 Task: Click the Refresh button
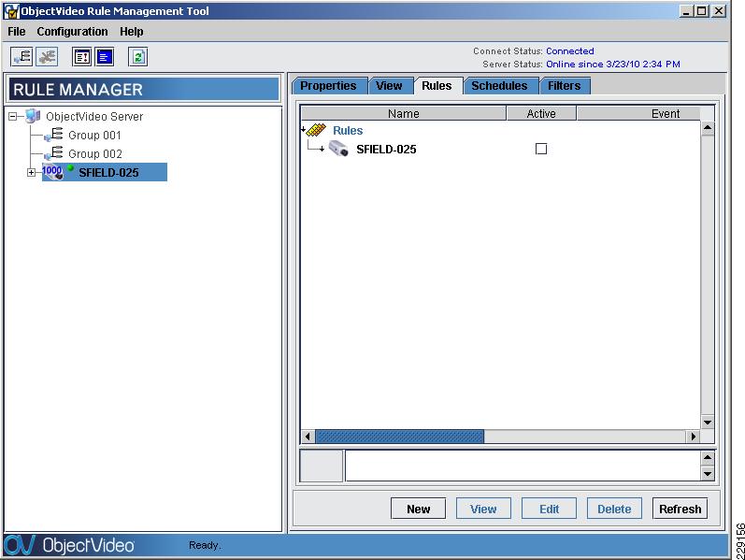click(x=680, y=509)
